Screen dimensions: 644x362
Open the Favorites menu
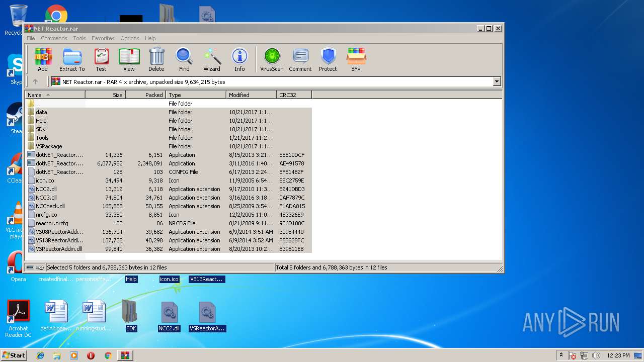tap(103, 38)
